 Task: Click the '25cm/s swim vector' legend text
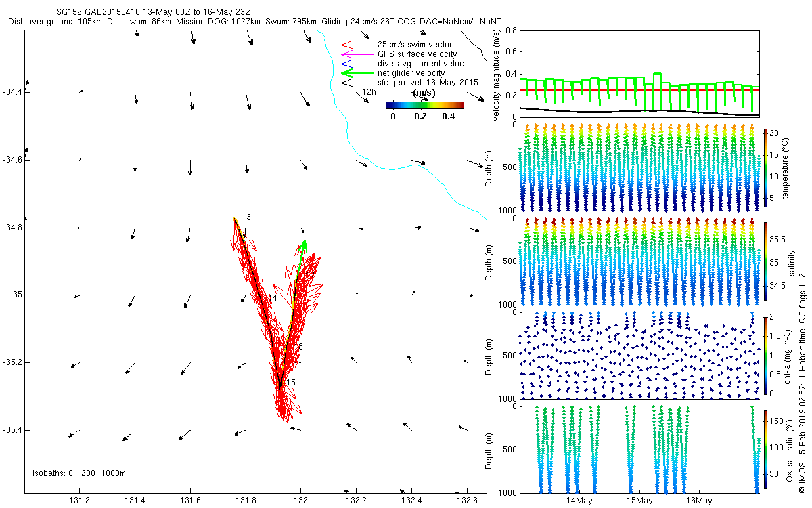coord(415,45)
